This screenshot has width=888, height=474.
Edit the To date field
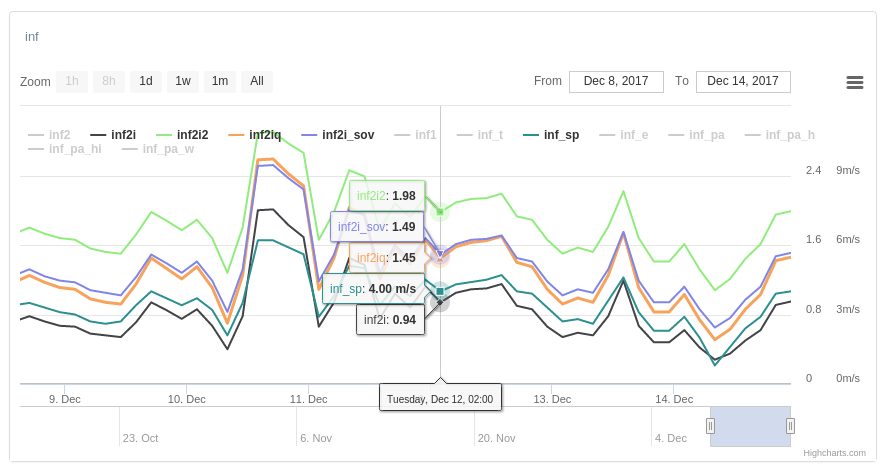point(743,82)
